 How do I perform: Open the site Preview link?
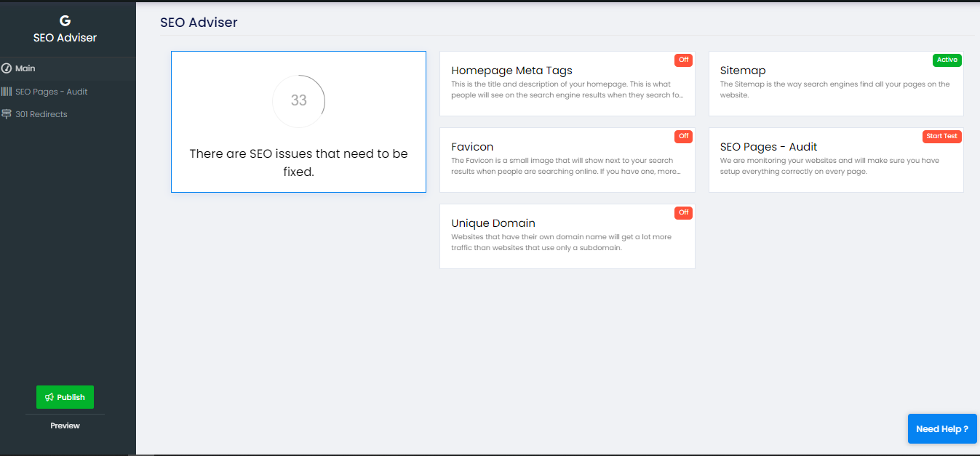point(65,425)
